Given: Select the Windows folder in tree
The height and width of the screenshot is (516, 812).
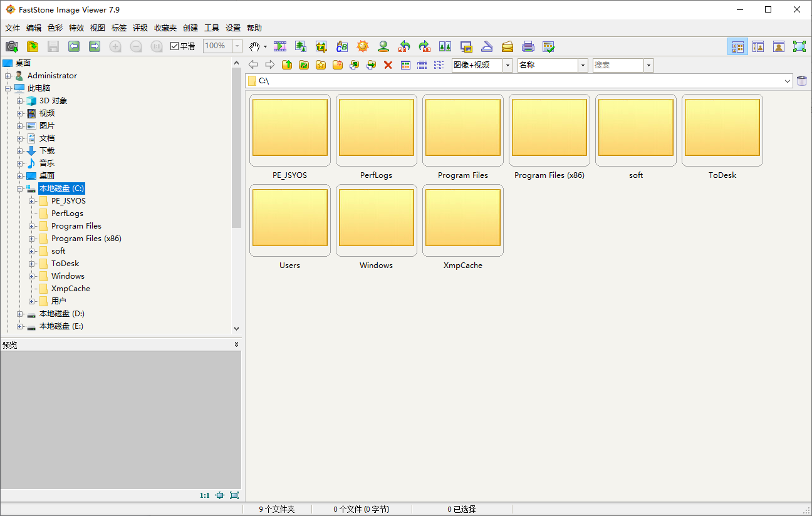Looking at the screenshot, I should click(68, 276).
